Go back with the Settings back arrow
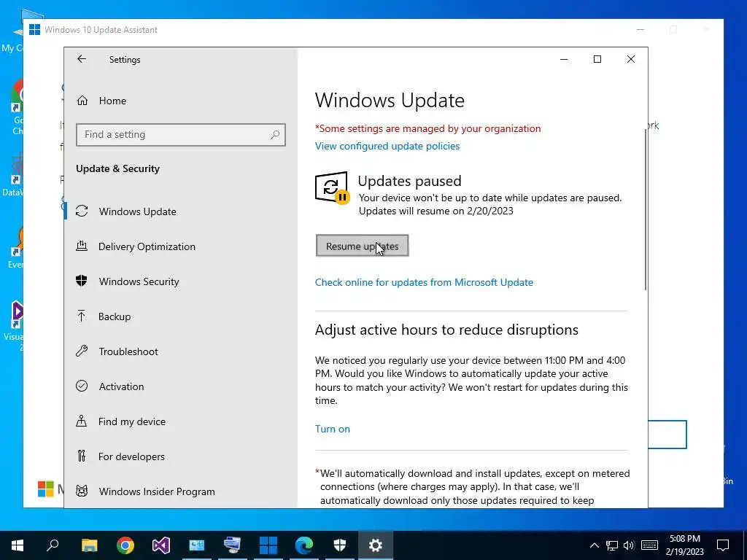The image size is (747, 560). pyautogui.click(x=82, y=59)
